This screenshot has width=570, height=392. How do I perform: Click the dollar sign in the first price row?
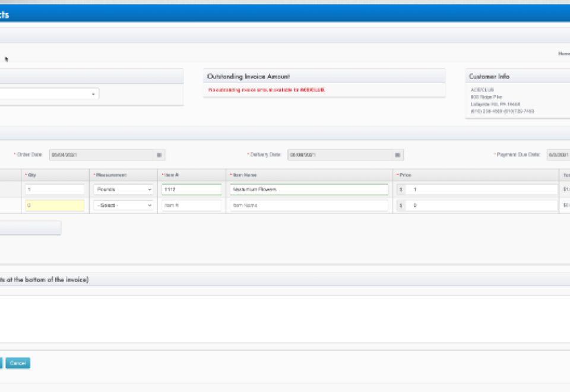coord(401,189)
